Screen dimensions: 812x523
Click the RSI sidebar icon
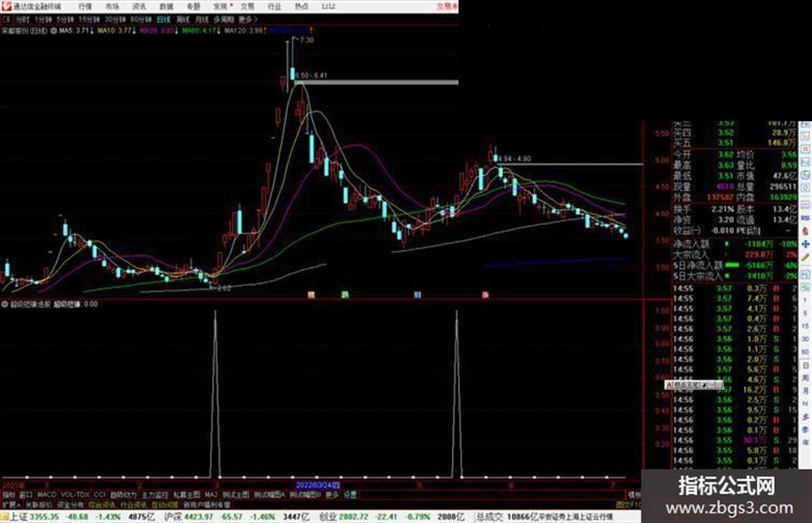point(806,219)
